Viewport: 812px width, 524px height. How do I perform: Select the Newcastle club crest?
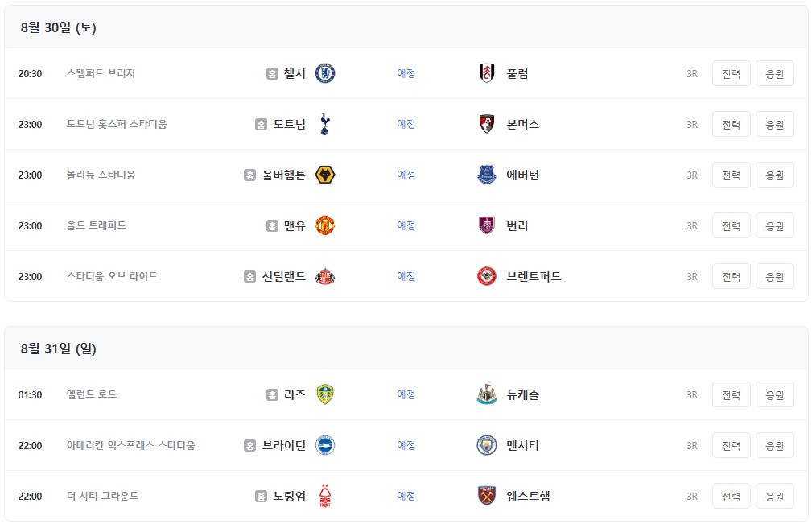pos(487,394)
